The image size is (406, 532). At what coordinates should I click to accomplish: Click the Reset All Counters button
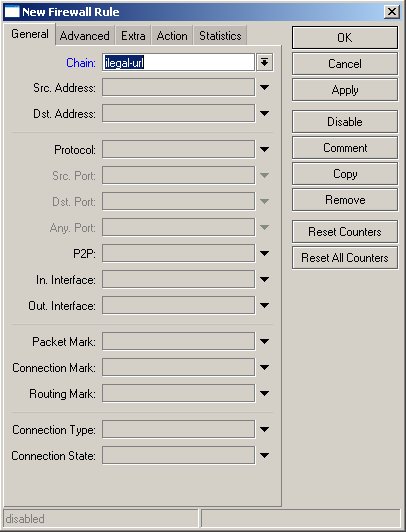click(345, 258)
